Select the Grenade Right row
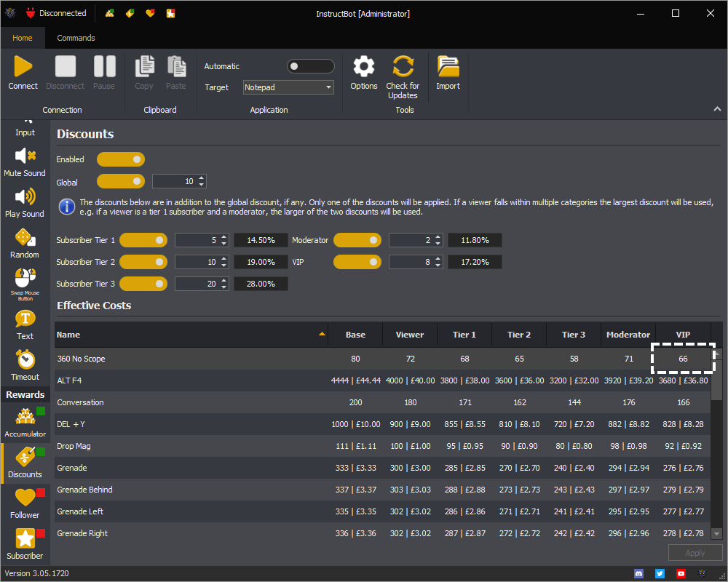This screenshot has width=728, height=582. tap(383, 533)
